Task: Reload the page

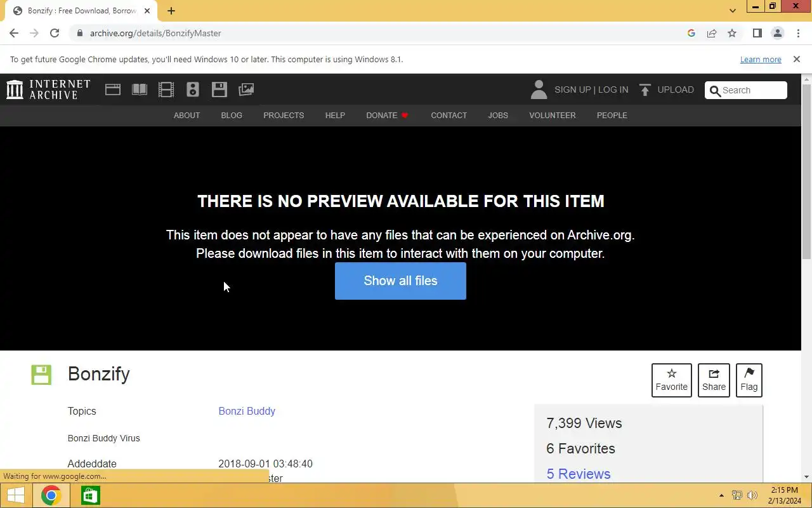Action: tap(55, 33)
